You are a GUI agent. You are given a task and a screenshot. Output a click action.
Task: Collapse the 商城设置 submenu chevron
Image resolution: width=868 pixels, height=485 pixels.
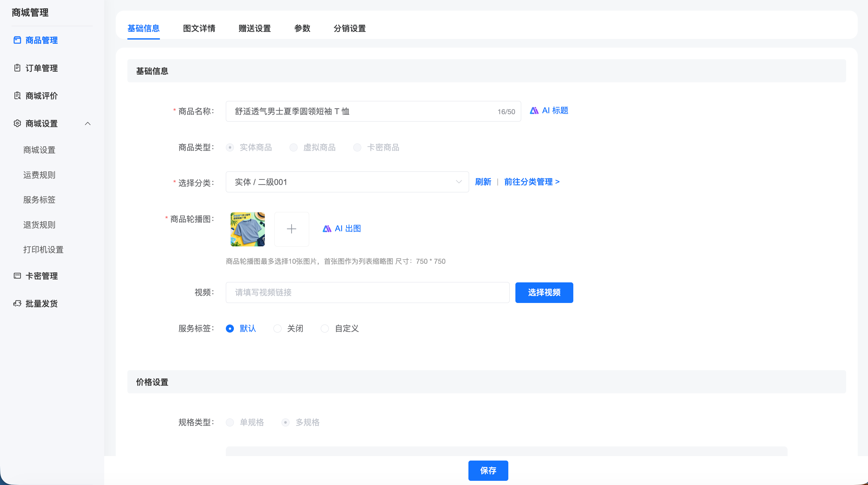[88, 124]
